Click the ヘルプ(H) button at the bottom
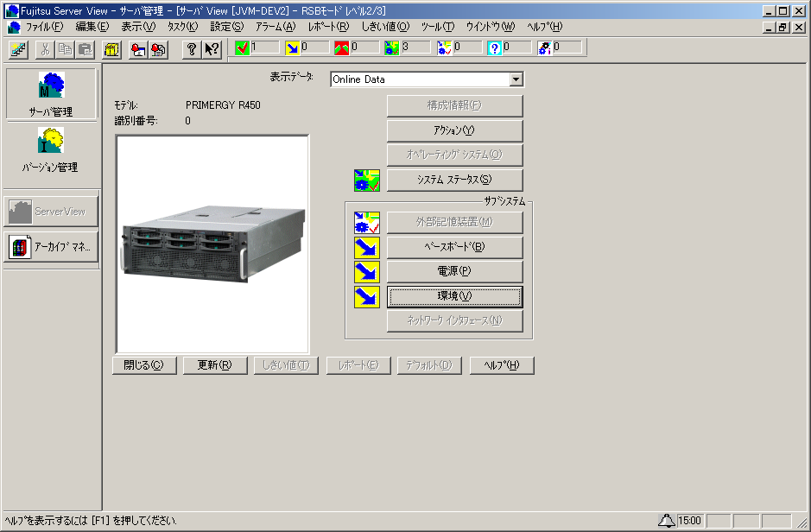The height and width of the screenshot is (532, 811). (x=502, y=365)
